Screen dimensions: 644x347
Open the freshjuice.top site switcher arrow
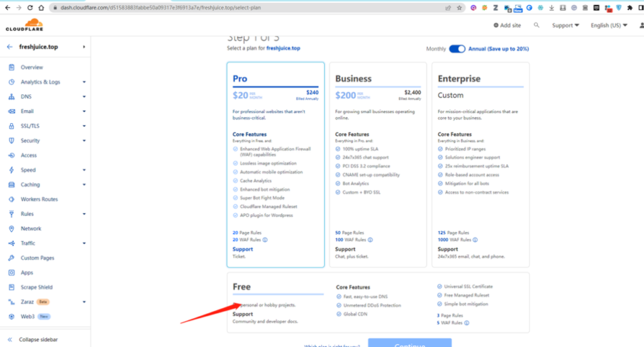pos(84,47)
